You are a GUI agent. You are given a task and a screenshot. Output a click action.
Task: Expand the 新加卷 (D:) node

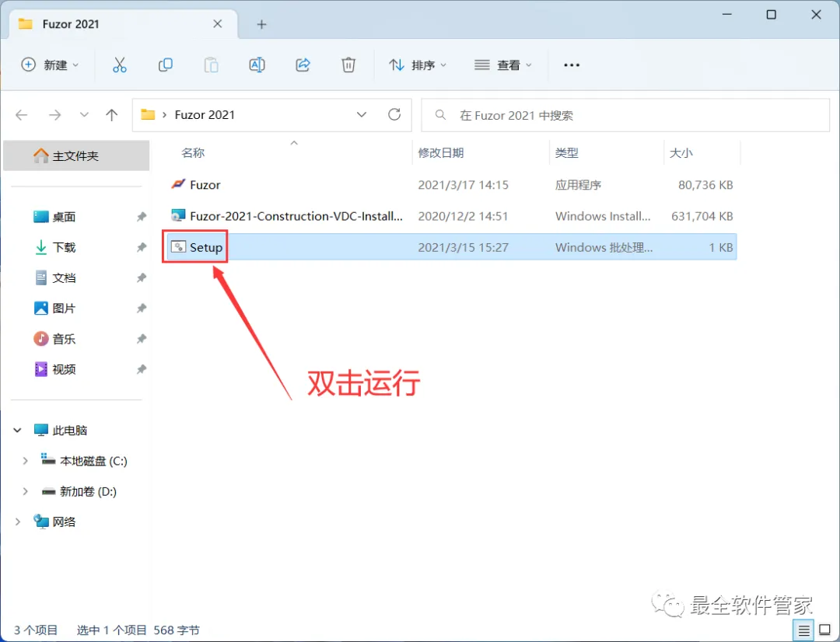[x=25, y=491]
